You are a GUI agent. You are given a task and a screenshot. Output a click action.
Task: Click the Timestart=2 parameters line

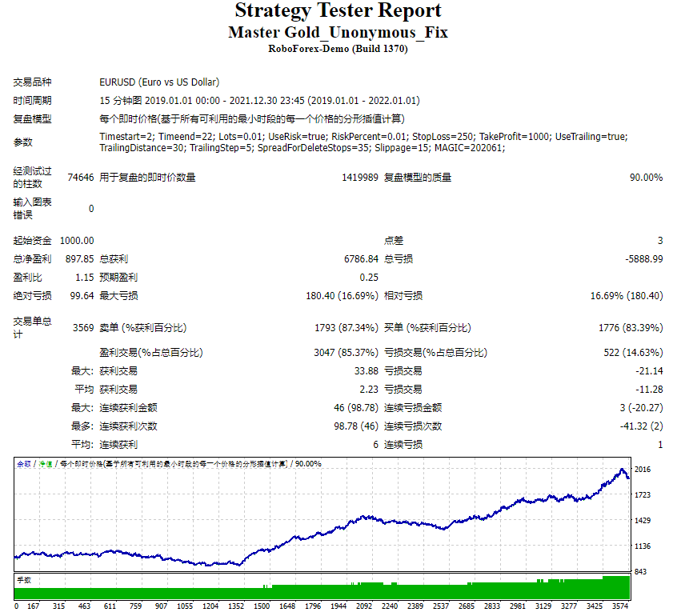point(363,142)
